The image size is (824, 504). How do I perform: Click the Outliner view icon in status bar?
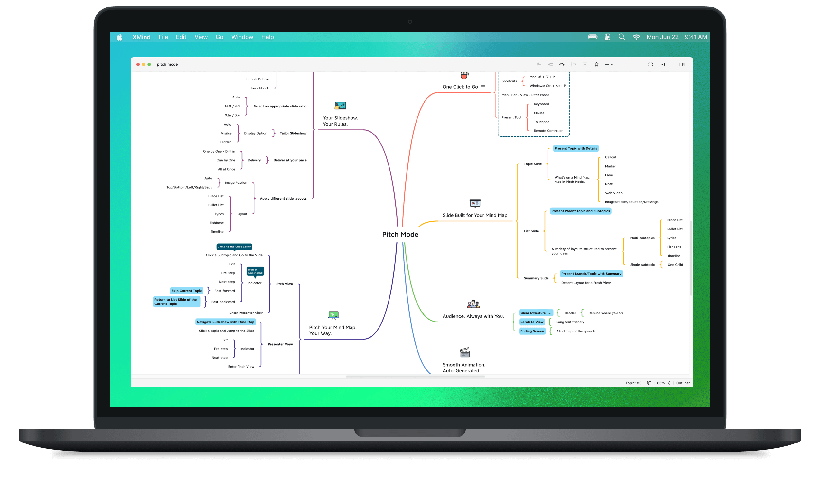click(682, 383)
